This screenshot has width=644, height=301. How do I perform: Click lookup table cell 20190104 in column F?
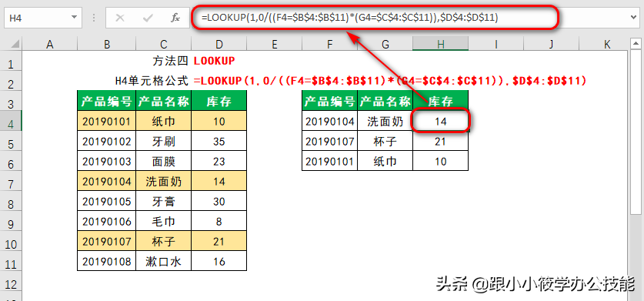(330, 121)
